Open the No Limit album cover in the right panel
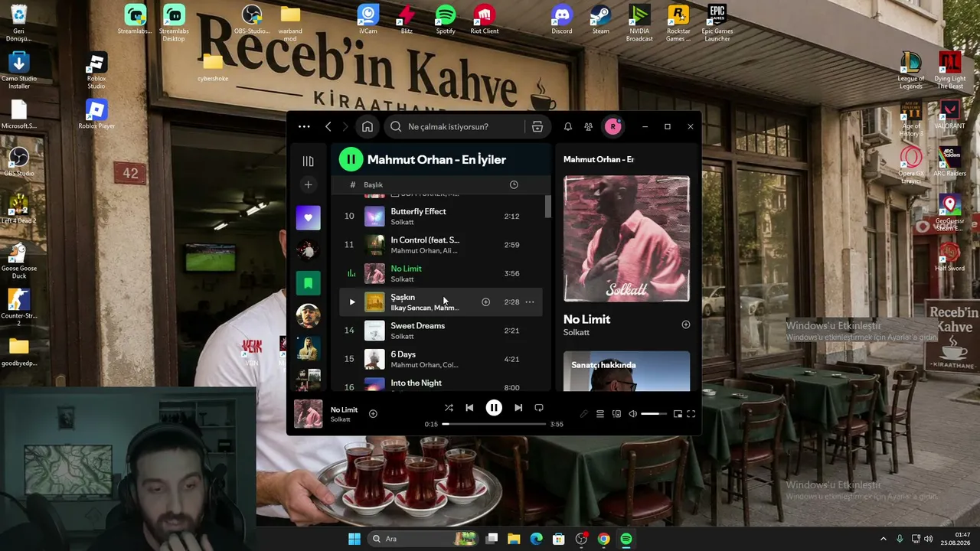 click(626, 239)
